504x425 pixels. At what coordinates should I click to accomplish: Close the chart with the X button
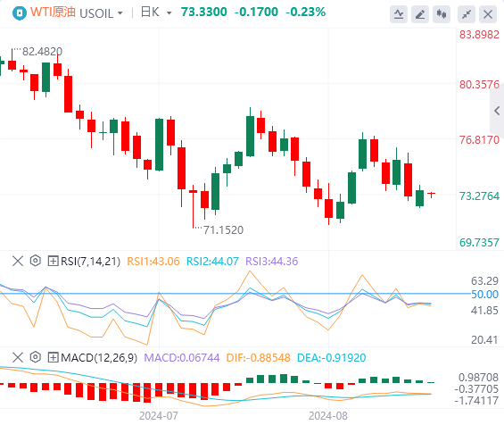coord(488,14)
